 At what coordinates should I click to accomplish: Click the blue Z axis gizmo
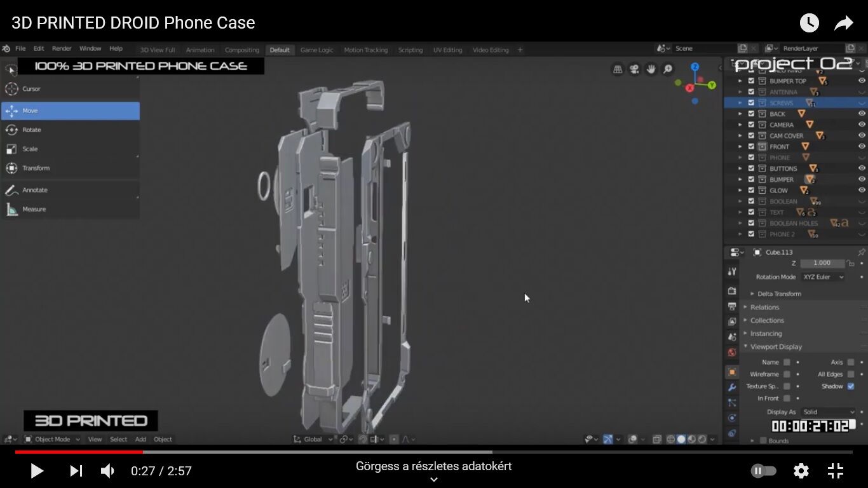(695, 66)
